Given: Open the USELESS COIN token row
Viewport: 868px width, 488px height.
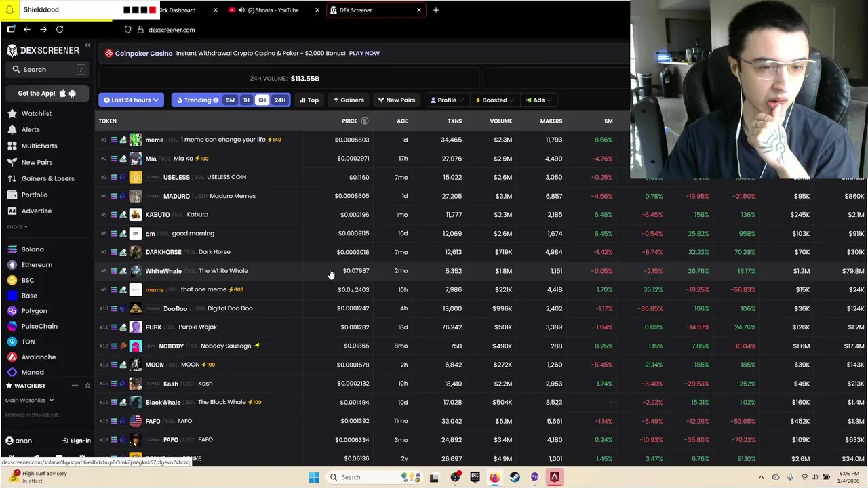Looking at the screenshot, I should 481,177.
